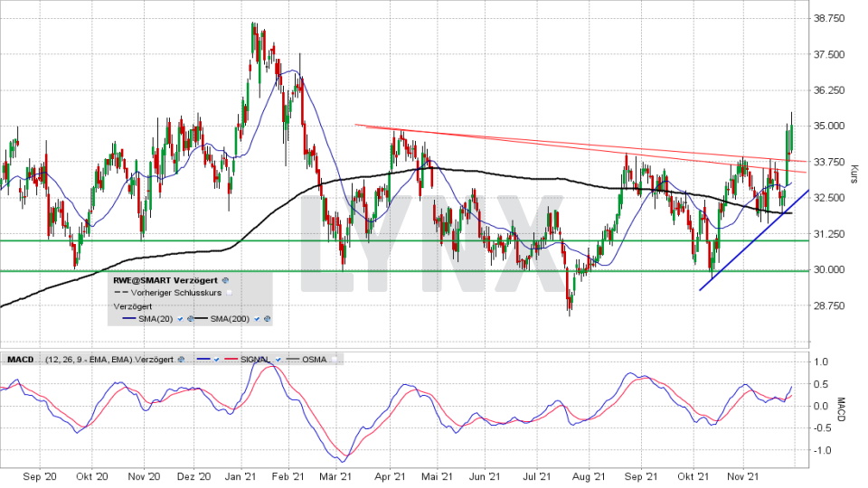The height and width of the screenshot is (488, 868).
Task: Click the red SIGNAL line color sample
Action: (231, 360)
